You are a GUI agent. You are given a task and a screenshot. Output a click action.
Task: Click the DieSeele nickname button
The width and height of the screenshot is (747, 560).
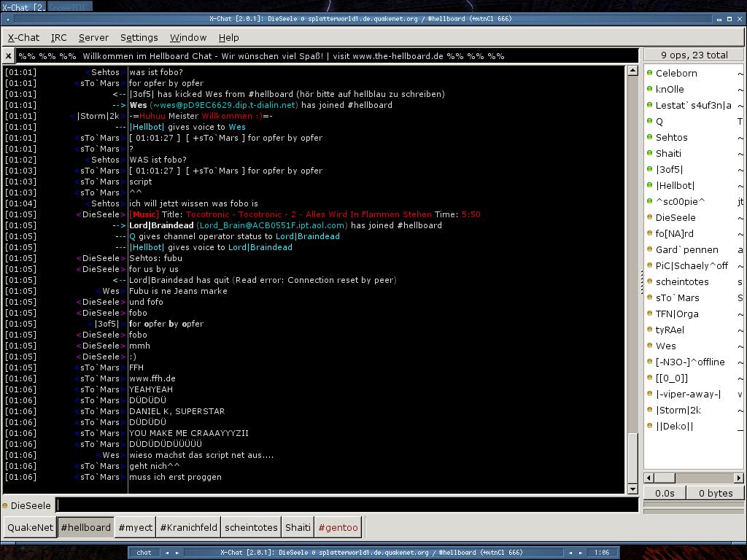[x=31, y=505]
